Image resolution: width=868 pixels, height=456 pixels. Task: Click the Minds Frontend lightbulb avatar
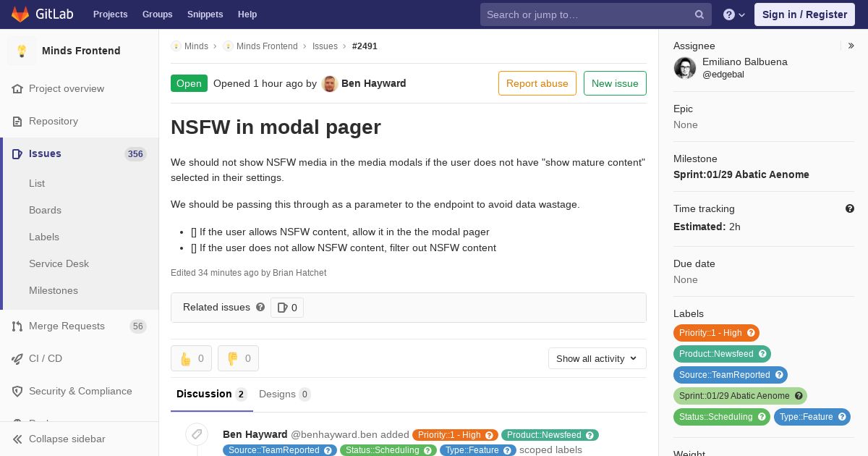click(x=22, y=51)
